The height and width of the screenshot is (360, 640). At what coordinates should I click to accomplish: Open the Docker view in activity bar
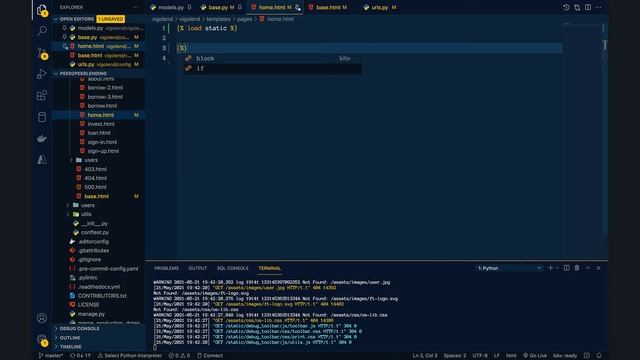(42, 138)
